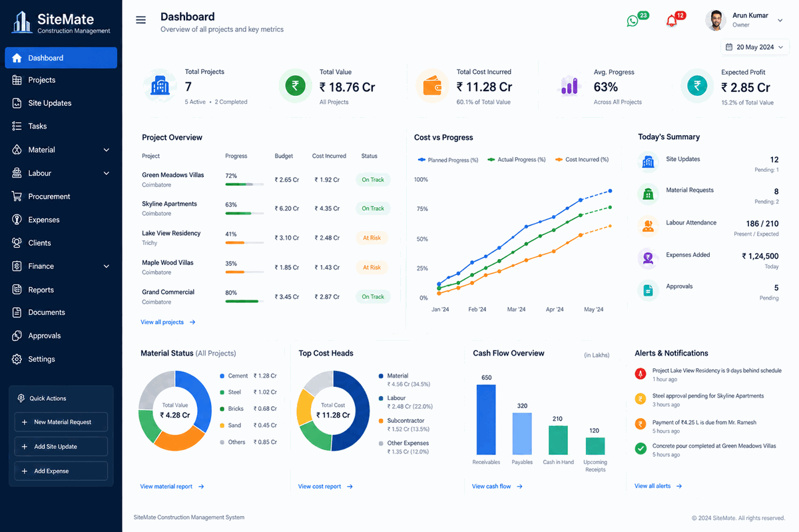This screenshot has width=799, height=532.
Task: Click the Documents sidebar icon
Action: 17,312
